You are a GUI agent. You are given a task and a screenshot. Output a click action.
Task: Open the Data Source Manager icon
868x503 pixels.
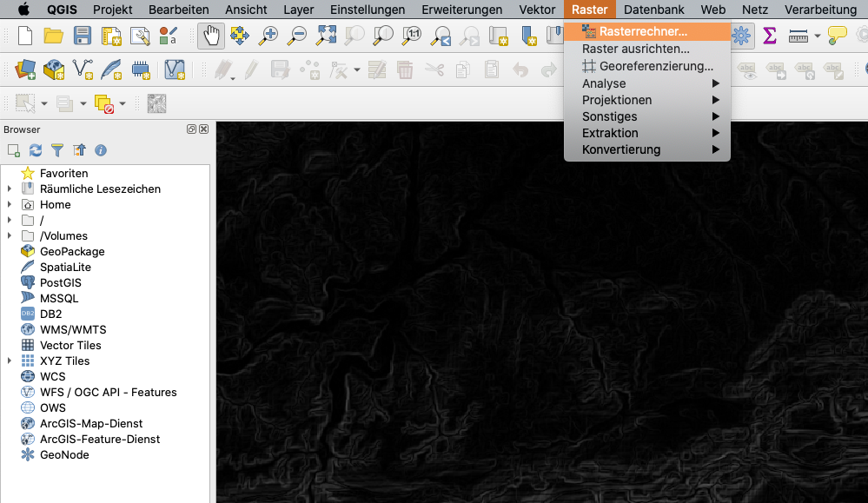click(25, 69)
